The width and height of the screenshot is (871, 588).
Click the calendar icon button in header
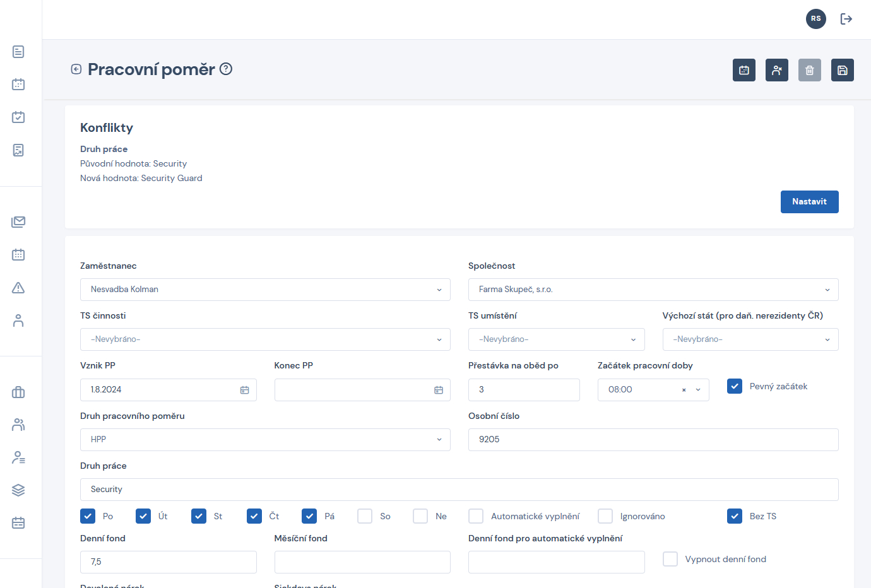(744, 70)
